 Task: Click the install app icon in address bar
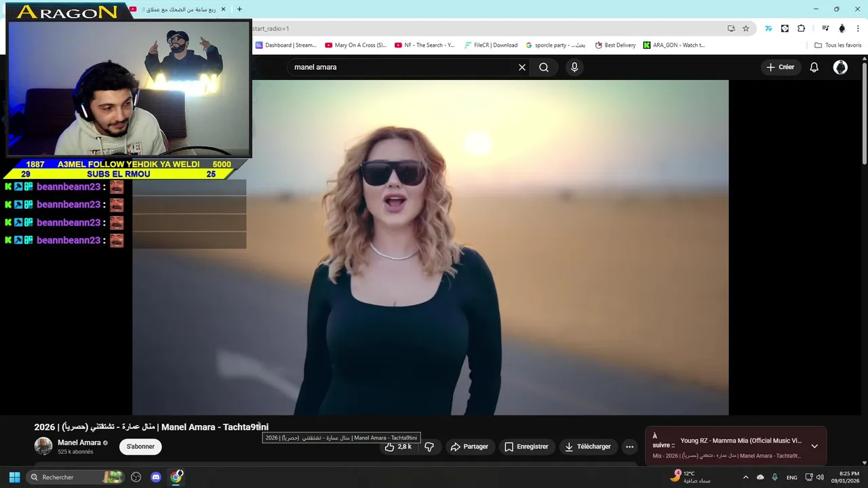point(731,28)
